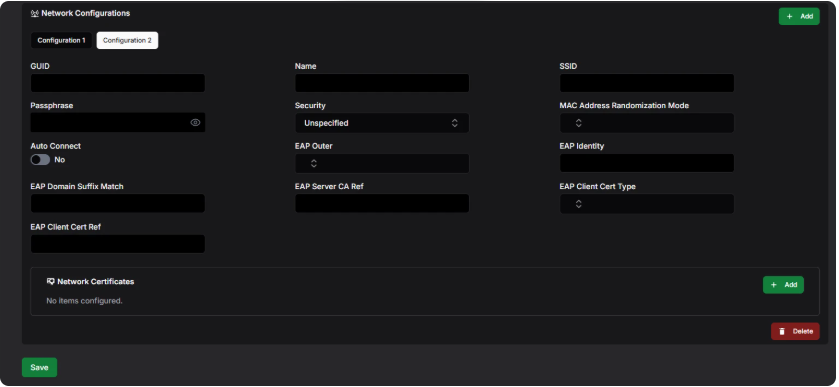Viewport: 839px width, 387px height.
Task: Add a network certificate
Action: tap(783, 285)
